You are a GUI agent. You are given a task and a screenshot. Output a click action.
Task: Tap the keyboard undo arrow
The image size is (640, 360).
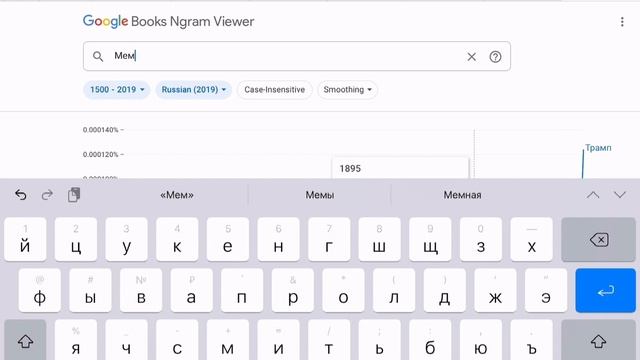point(20,195)
